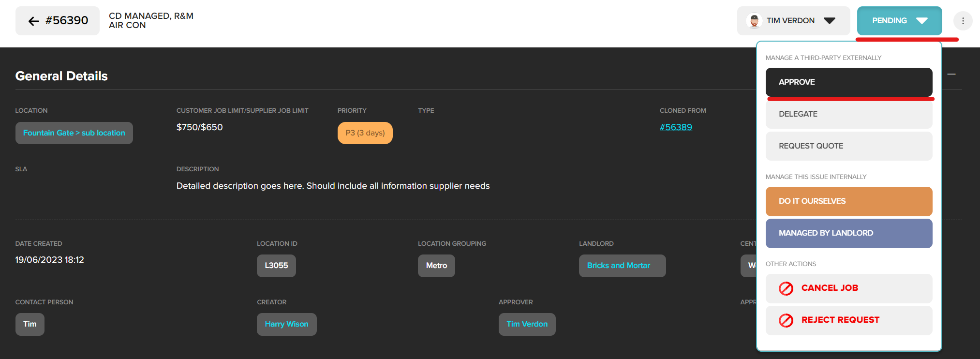Select Approve from the status menu
Screen dimensions: 980x359
[x=848, y=82]
